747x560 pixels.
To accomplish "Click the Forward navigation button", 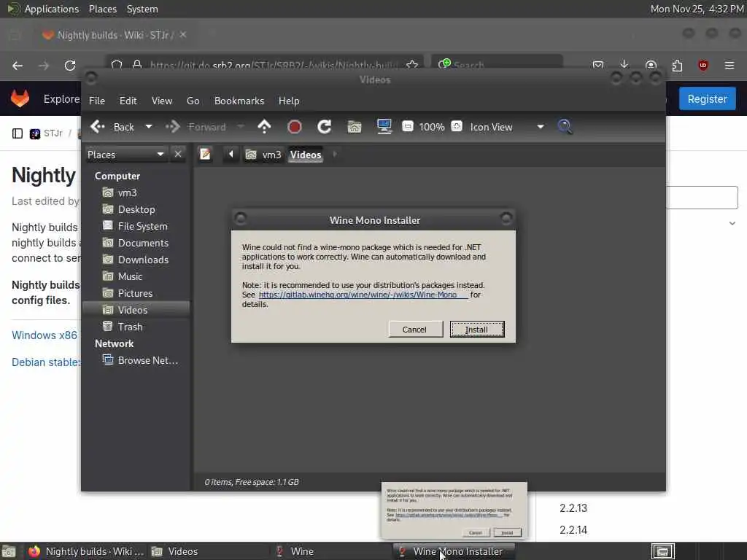I will click(x=196, y=127).
